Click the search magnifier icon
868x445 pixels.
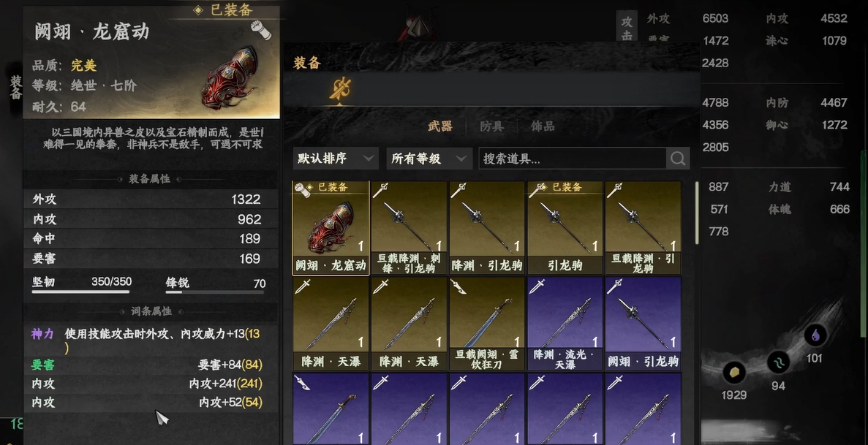pyautogui.click(x=678, y=159)
